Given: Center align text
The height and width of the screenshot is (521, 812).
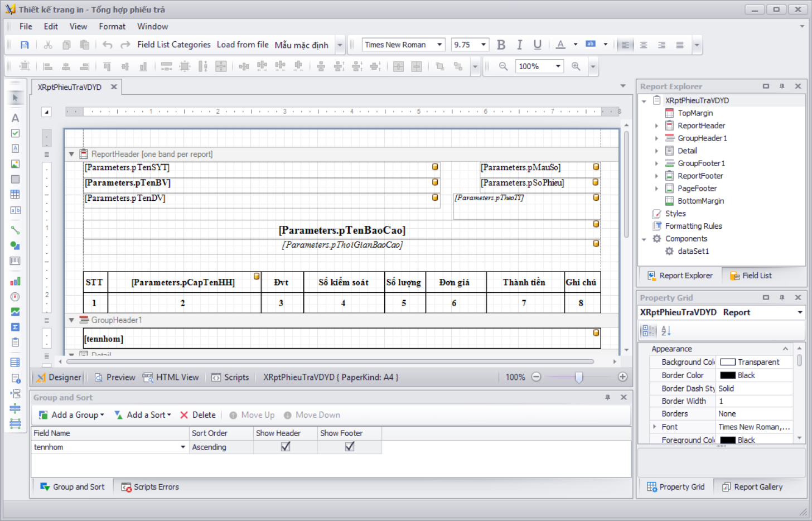Looking at the screenshot, I should [644, 45].
